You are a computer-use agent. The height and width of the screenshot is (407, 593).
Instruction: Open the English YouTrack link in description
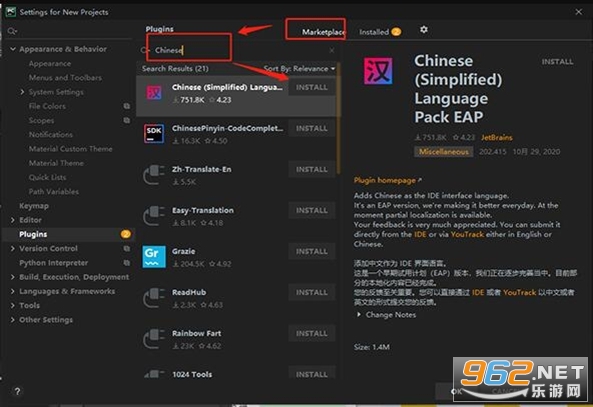click(467, 235)
